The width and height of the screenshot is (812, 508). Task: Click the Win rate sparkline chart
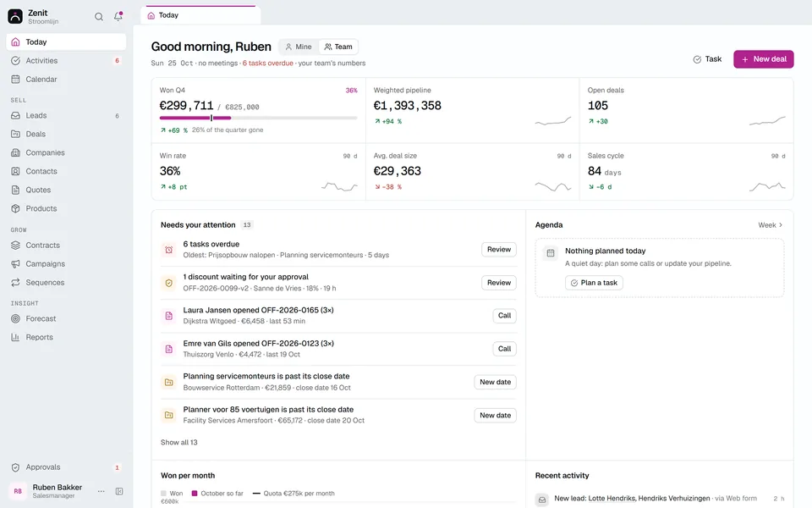coord(339,186)
